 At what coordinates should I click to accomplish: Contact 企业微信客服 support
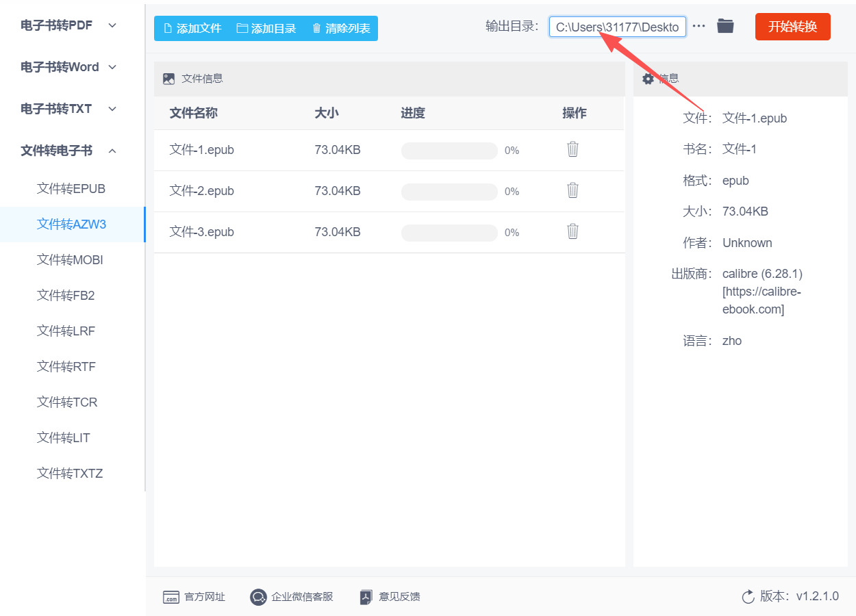click(x=292, y=597)
